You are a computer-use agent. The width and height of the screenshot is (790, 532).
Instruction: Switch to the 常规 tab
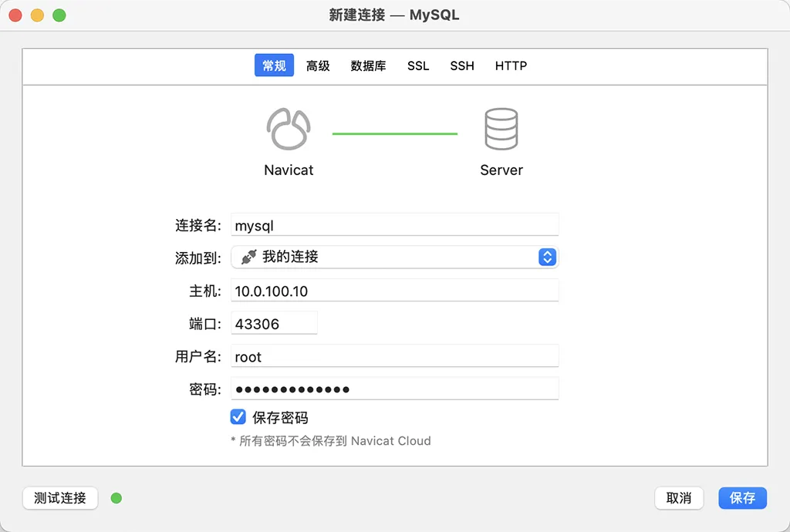click(274, 66)
